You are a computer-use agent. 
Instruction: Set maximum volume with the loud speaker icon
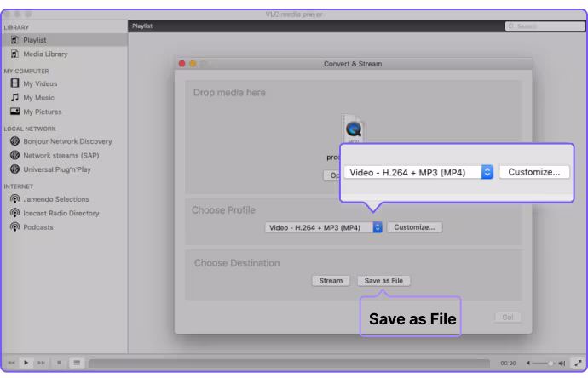[x=562, y=363]
